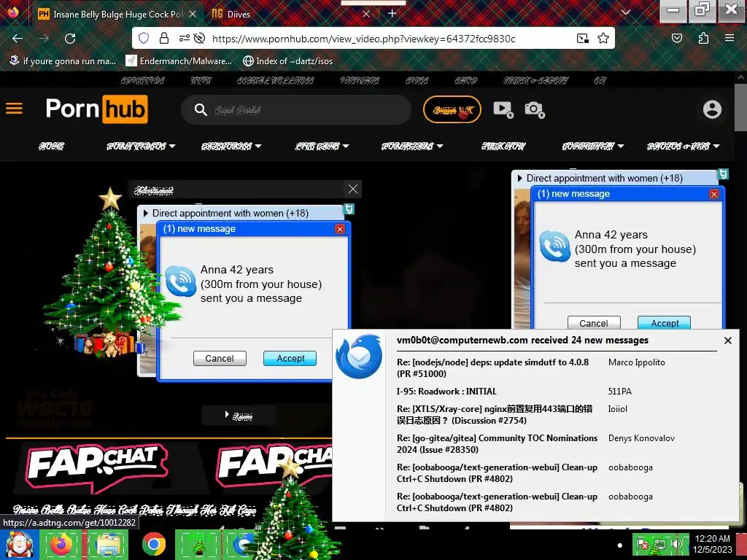Open the Santa start button on taskbar
747x560 pixels.
[19, 545]
